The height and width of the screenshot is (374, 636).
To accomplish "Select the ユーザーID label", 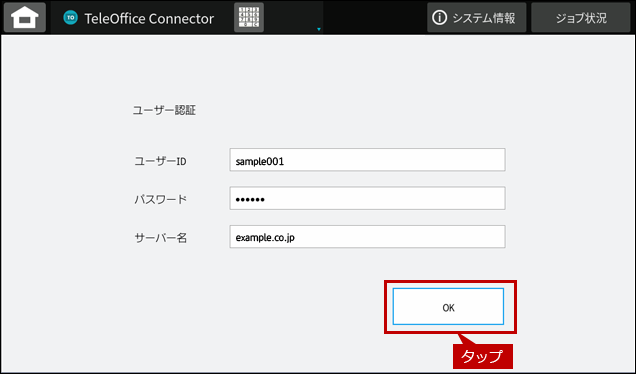I will click(160, 161).
